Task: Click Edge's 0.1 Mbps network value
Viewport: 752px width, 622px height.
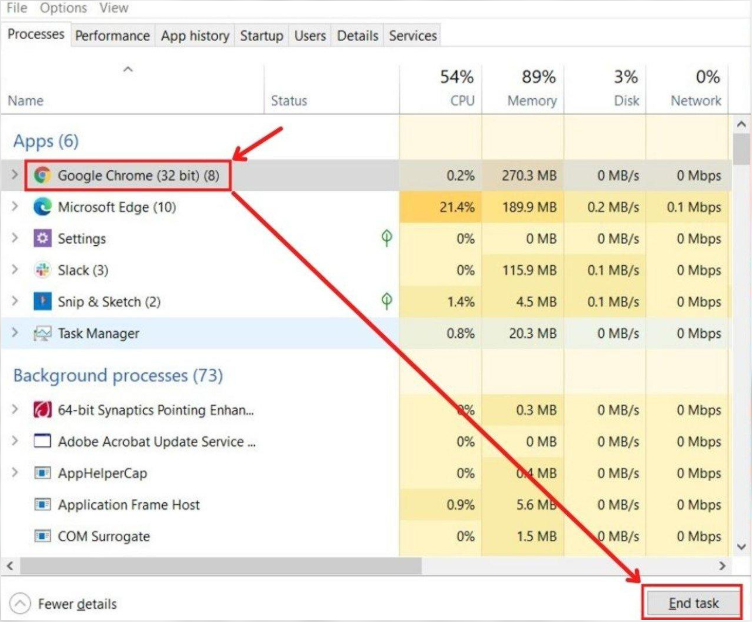Action: click(694, 207)
